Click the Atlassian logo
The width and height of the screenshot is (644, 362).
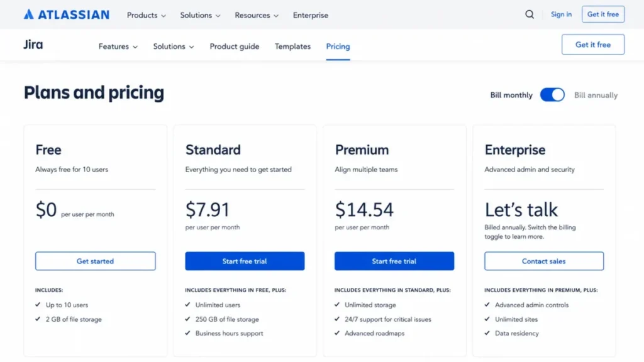[x=67, y=14]
